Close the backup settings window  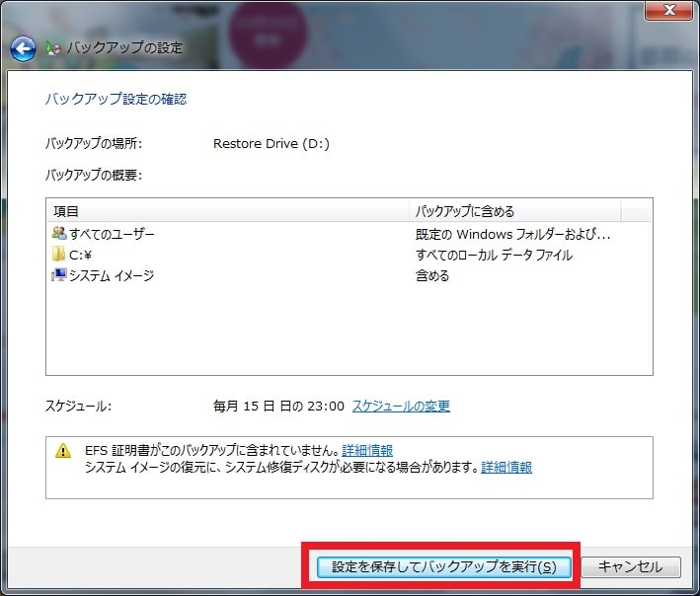point(668,10)
